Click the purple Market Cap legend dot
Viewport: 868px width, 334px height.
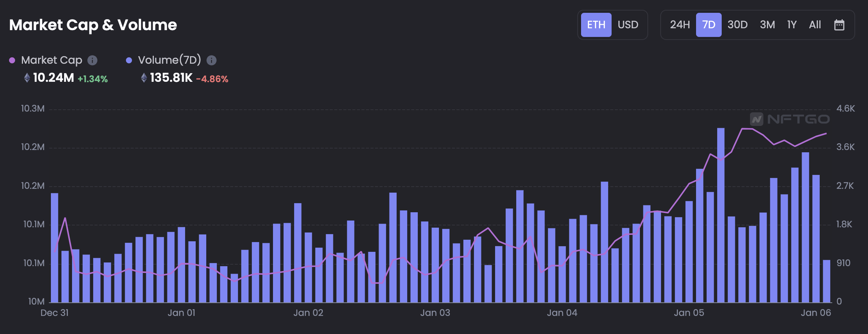pos(12,60)
